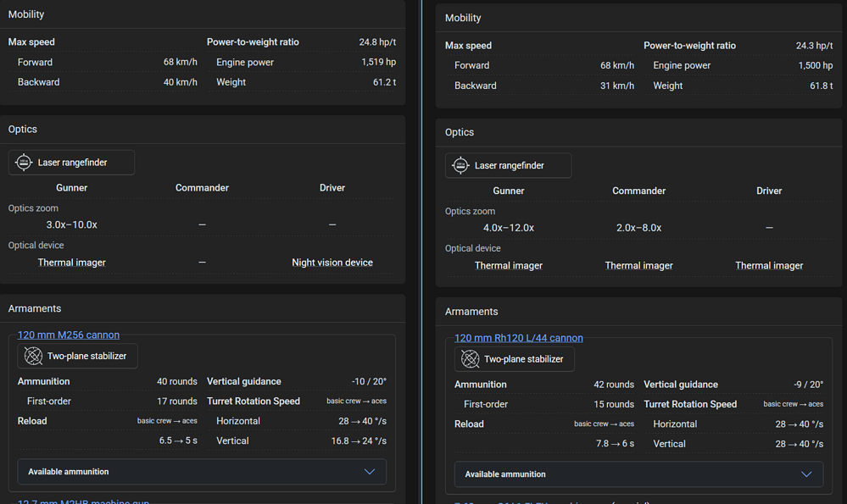Click the right Power-to-weight ratio label
Screen dimensions: 847x504
coord(689,46)
